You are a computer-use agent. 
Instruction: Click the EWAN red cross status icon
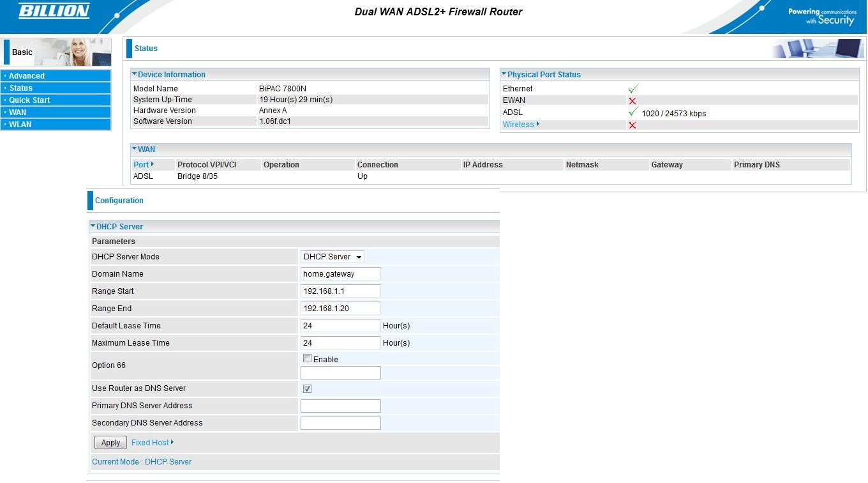(x=632, y=101)
